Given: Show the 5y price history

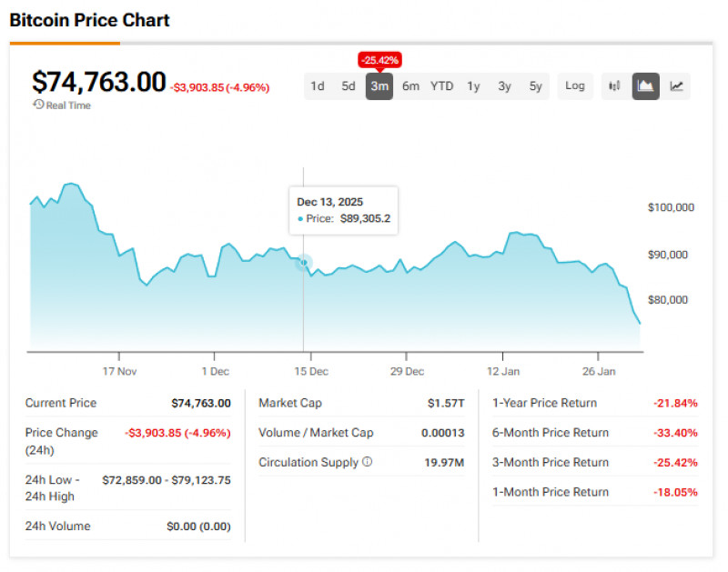Looking at the screenshot, I should [535, 86].
